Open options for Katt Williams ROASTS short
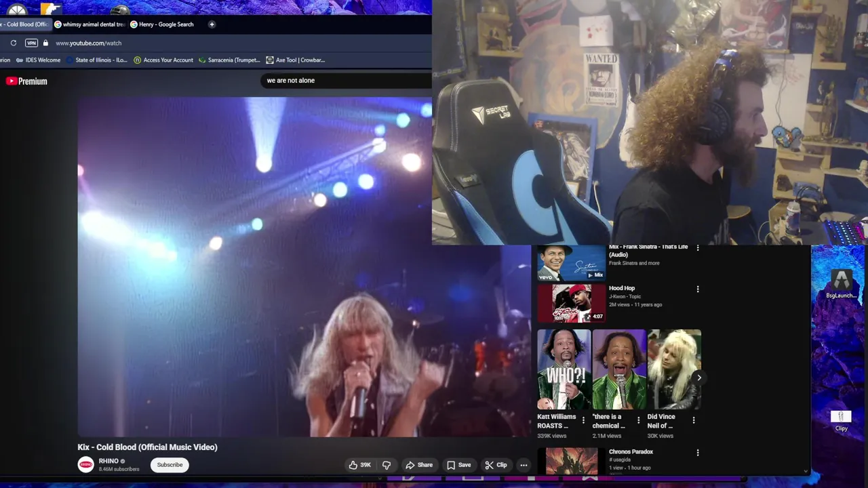868x488 pixels. point(583,420)
